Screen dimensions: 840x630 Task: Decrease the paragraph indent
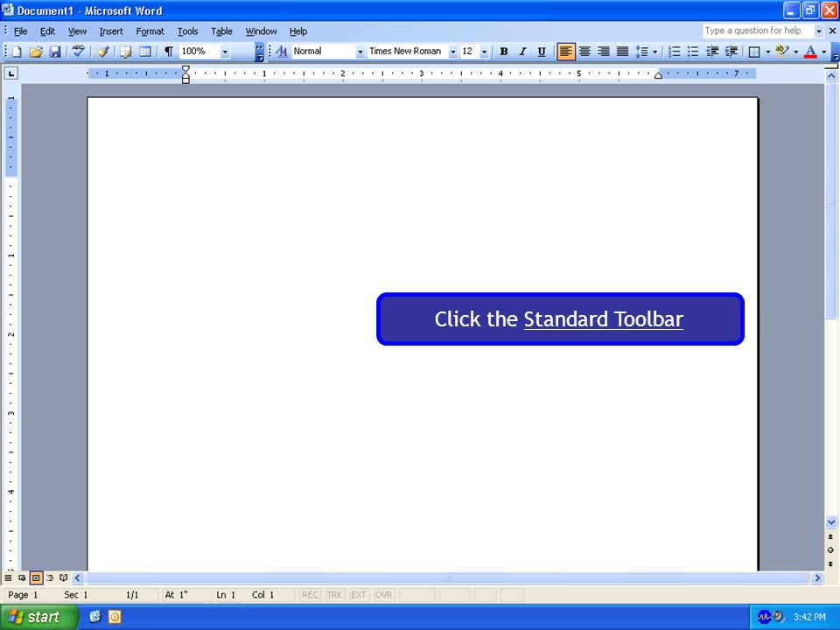tap(712, 52)
